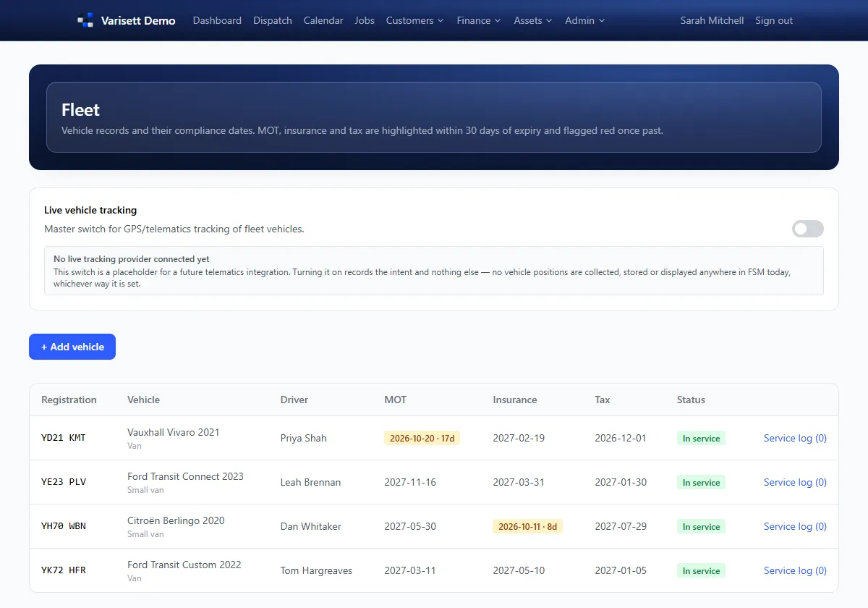The height and width of the screenshot is (608, 868).
Task: Go to the Dispatch page
Action: pos(273,20)
